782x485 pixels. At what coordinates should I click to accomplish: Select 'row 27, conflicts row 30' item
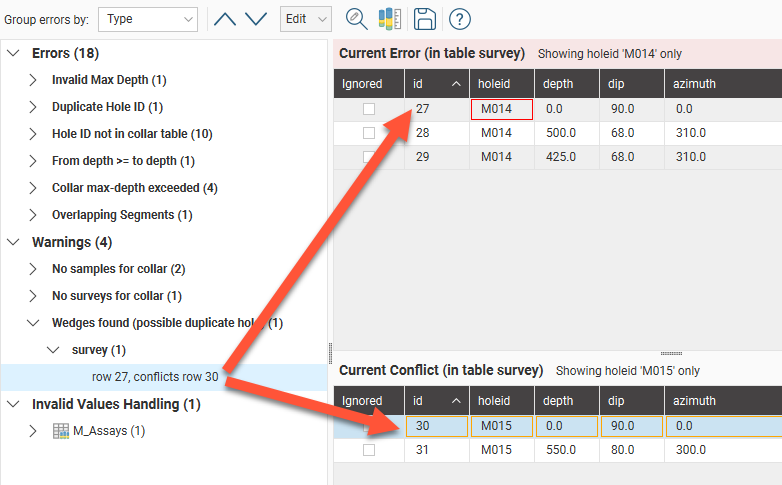pos(155,377)
